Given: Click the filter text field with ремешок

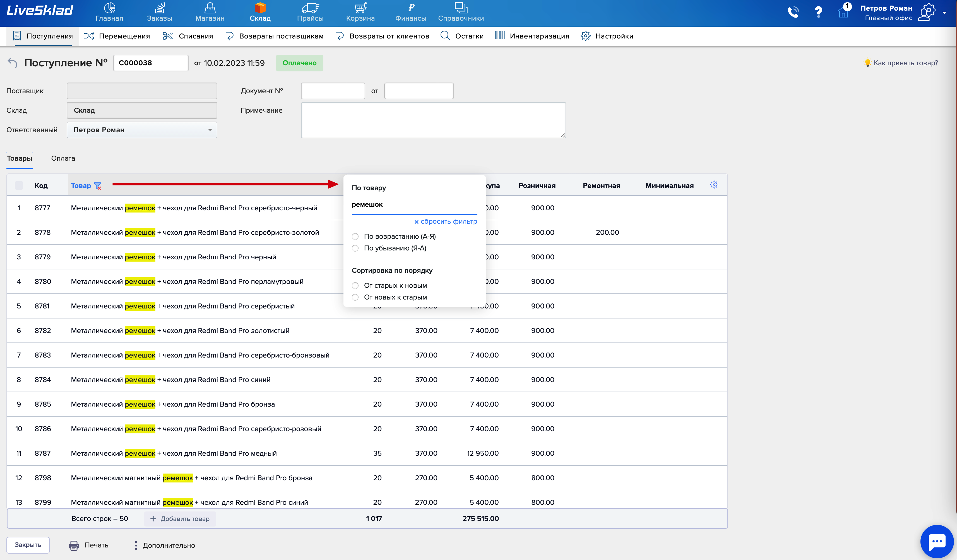Looking at the screenshot, I should 414,205.
